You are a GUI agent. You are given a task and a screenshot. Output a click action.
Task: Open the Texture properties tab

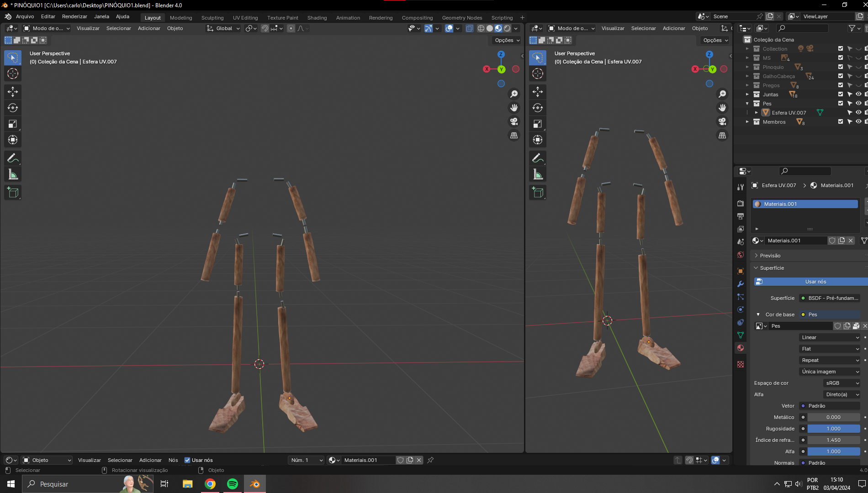click(741, 364)
